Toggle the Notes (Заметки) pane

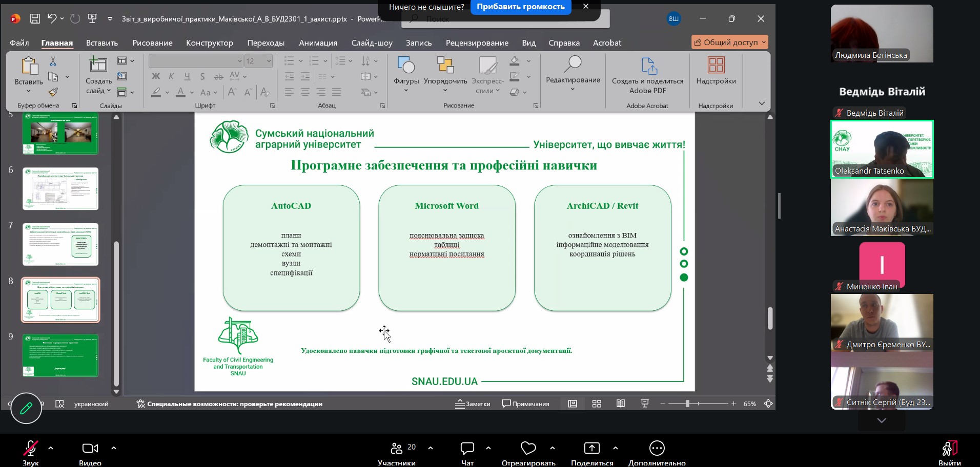pos(473,404)
